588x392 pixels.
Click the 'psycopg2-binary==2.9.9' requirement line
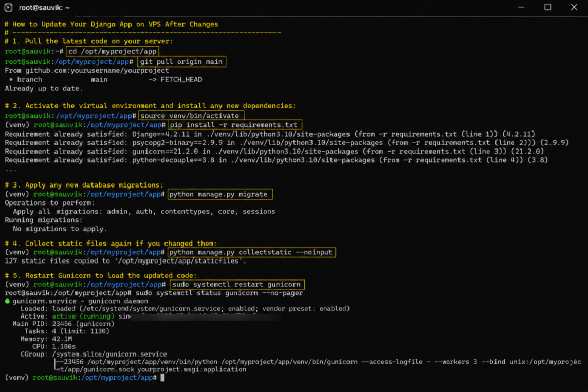(286, 142)
